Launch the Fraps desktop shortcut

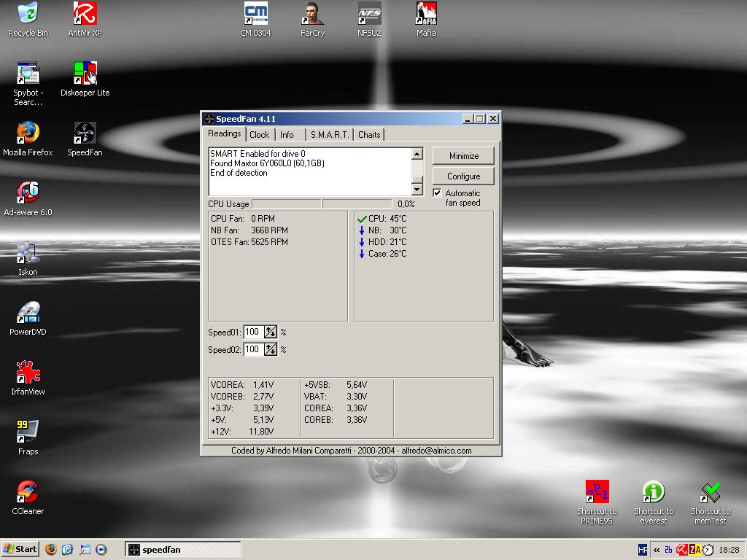tap(28, 432)
